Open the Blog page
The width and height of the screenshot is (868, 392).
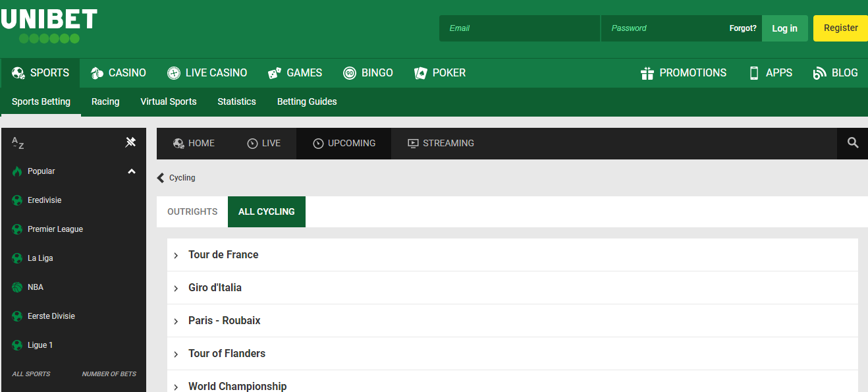(x=836, y=73)
